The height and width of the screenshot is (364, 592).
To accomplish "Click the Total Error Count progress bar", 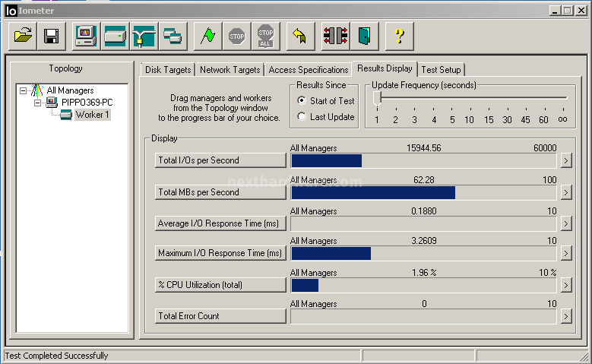I will click(x=423, y=316).
